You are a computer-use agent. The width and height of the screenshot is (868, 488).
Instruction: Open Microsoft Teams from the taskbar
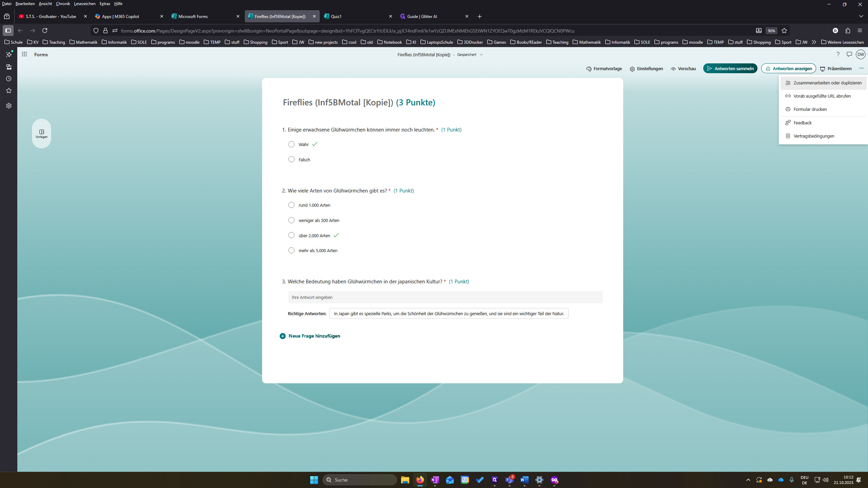tap(509, 480)
